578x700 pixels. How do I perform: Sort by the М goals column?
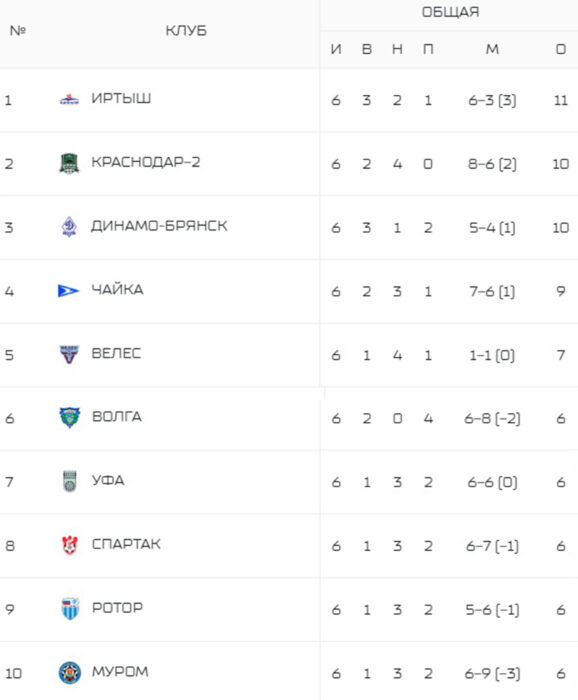pos(492,49)
